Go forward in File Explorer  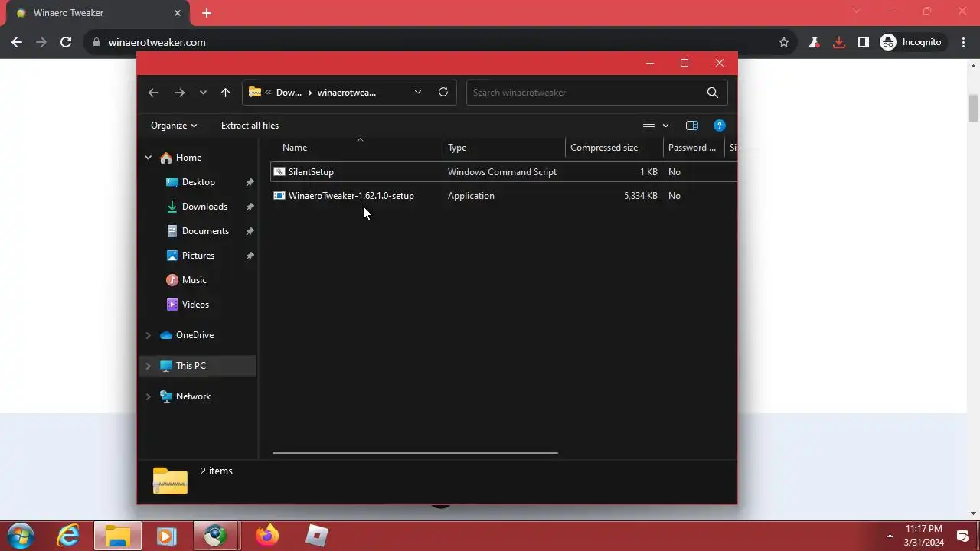[x=179, y=93]
